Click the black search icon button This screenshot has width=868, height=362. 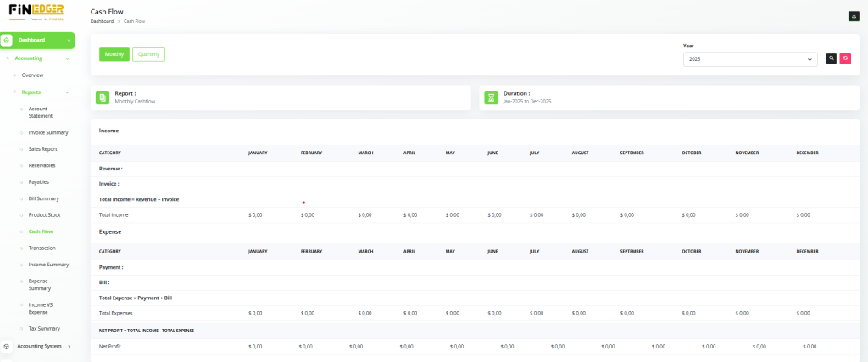click(x=832, y=58)
